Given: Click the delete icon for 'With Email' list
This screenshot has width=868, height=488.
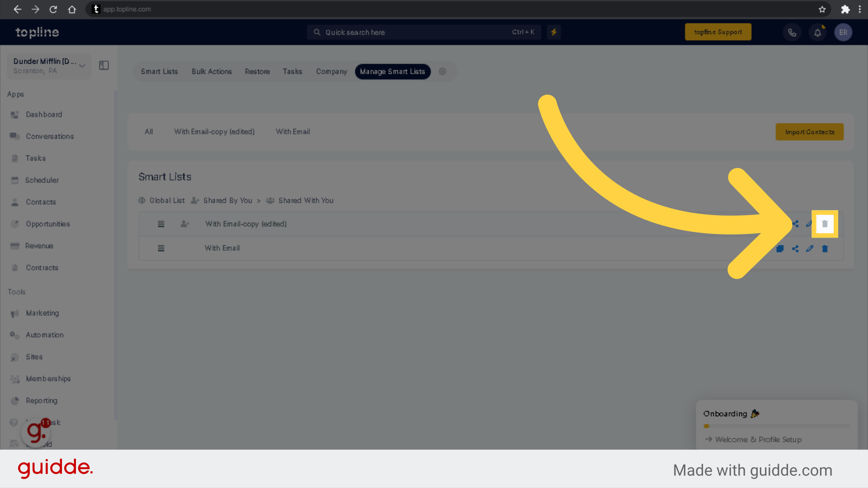Looking at the screenshot, I should click(825, 249).
